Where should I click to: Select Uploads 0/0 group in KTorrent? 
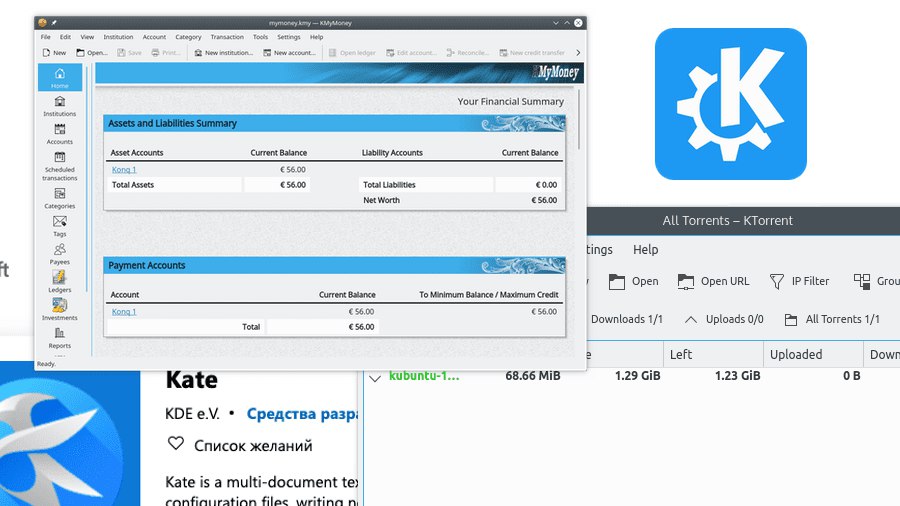click(724, 319)
